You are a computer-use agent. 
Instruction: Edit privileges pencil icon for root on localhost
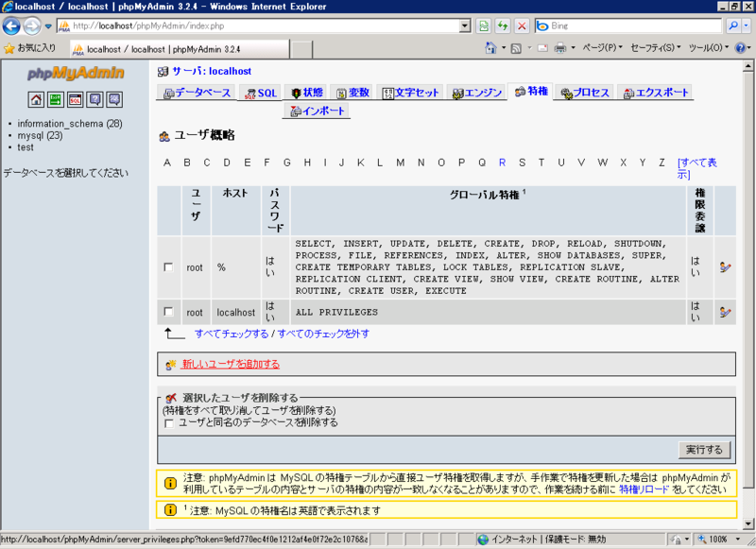pyautogui.click(x=723, y=312)
